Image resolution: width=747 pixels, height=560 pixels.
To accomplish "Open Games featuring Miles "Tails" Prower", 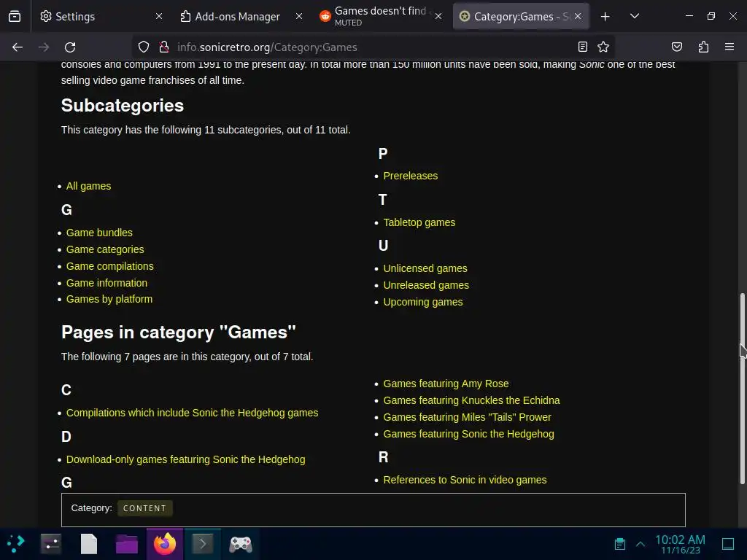I will pyautogui.click(x=467, y=417).
